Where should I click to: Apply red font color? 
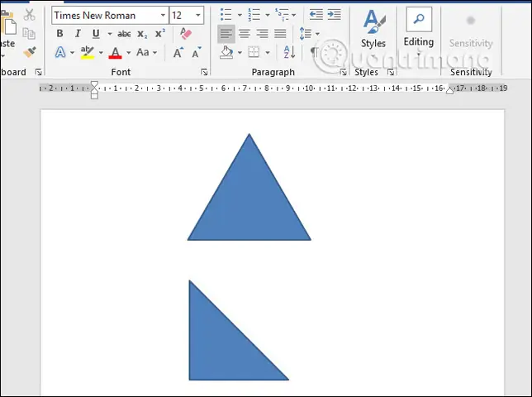(116, 53)
